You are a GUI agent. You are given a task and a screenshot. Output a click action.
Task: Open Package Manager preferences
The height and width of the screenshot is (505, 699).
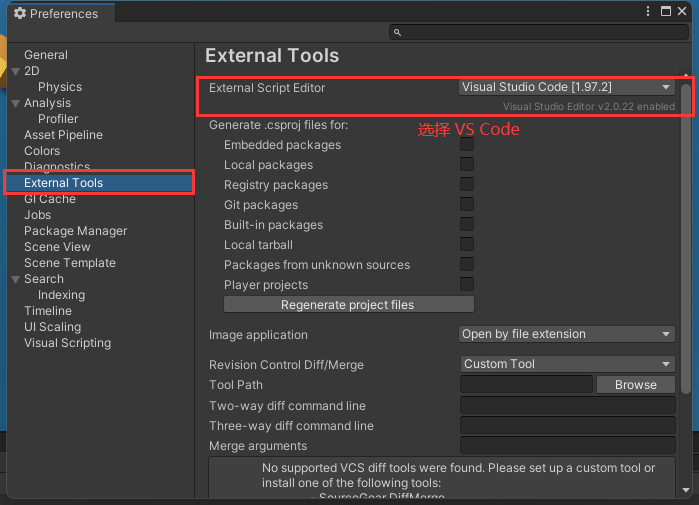75,231
